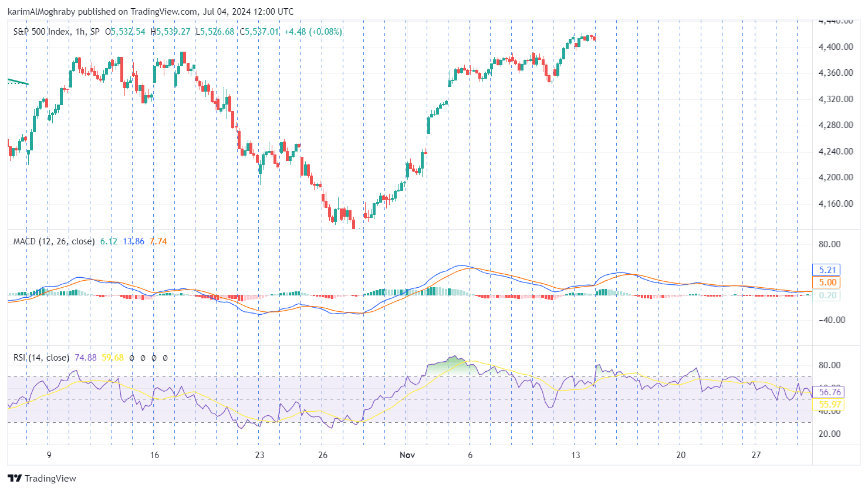Screen dimensions: 868x491
Task: Click the +4.48 (+0.08%) change readout
Action: 313,32
